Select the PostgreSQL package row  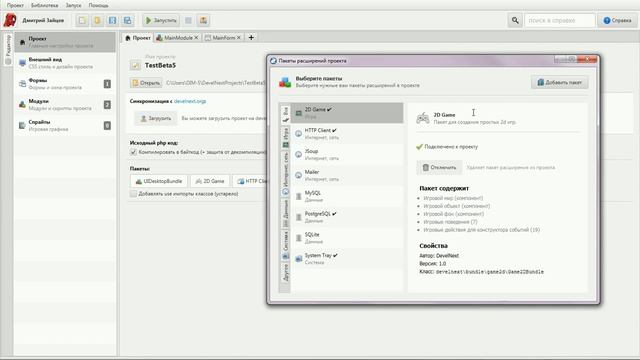(347, 217)
